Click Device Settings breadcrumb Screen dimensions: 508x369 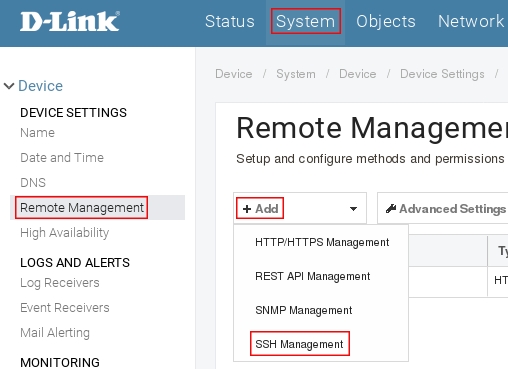[442, 74]
